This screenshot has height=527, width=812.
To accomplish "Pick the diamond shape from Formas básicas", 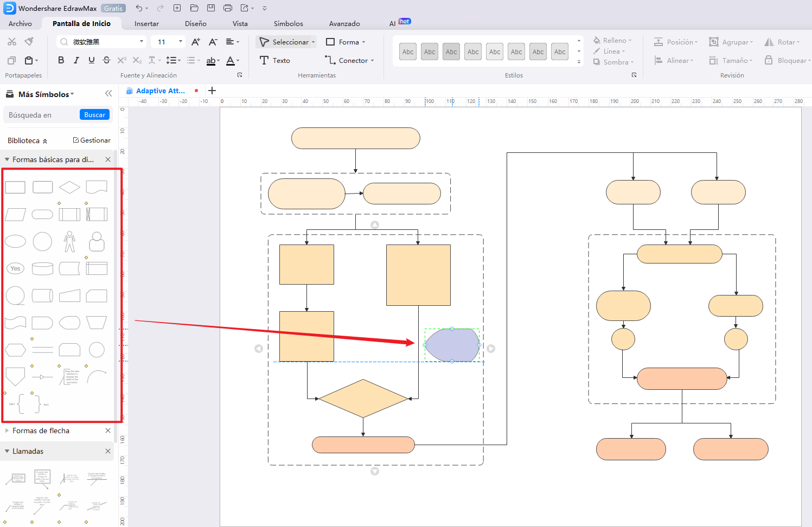I will (x=69, y=187).
